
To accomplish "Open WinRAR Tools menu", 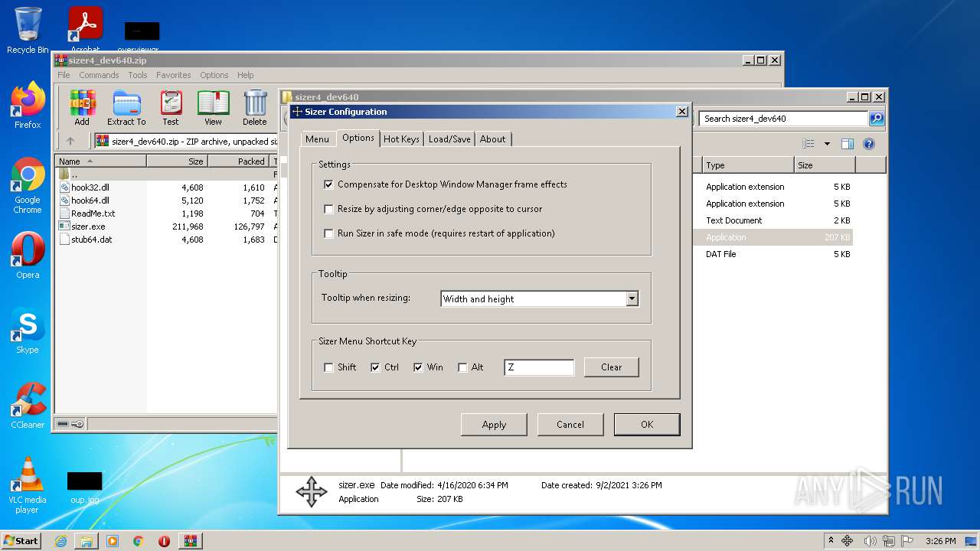I will tap(138, 75).
